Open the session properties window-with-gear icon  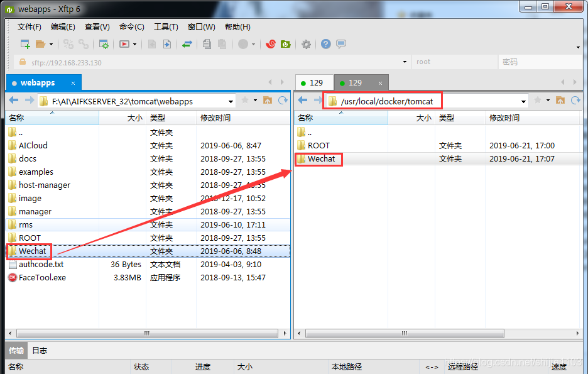tap(104, 44)
